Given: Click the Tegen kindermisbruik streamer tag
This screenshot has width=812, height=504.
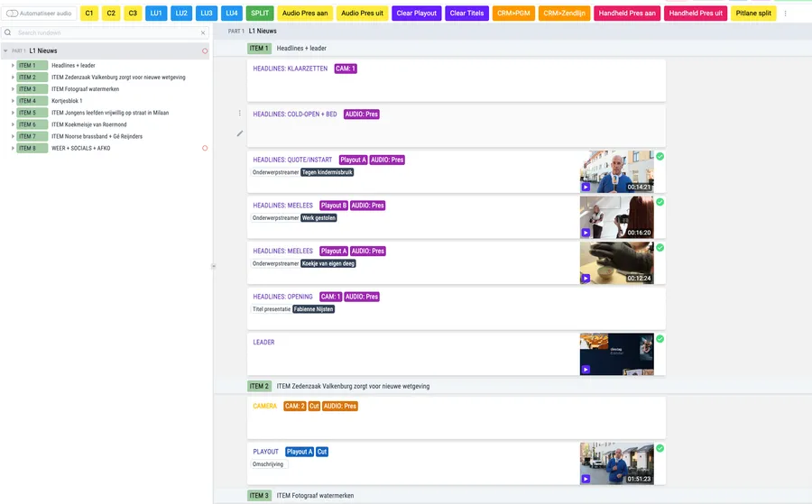Looking at the screenshot, I should pyautogui.click(x=328, y=172).
